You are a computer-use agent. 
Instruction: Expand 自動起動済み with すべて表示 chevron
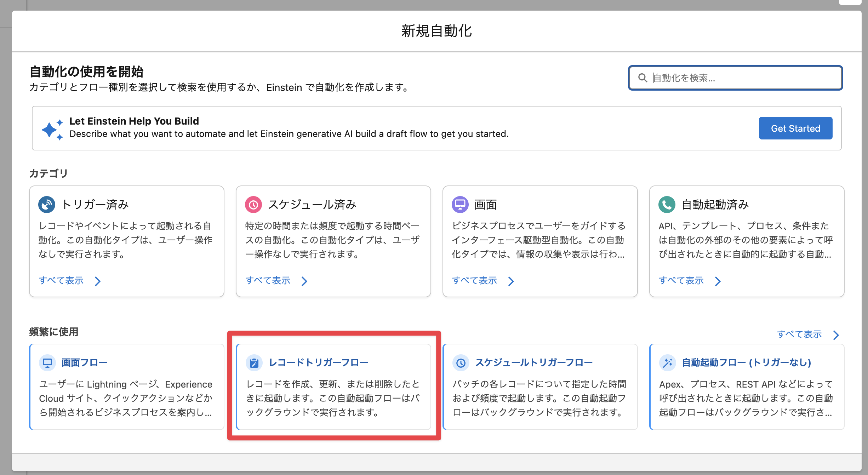pos(718,281)
